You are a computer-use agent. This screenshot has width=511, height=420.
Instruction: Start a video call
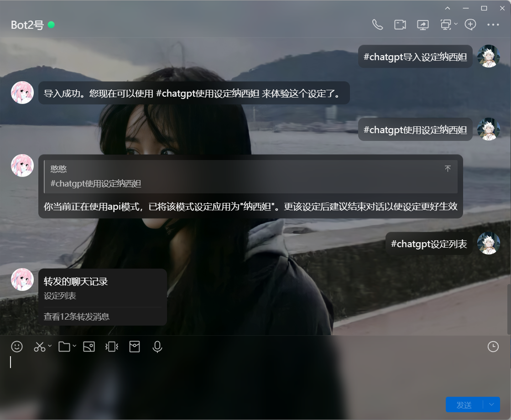pyautogui.click(x=400, y=25)
